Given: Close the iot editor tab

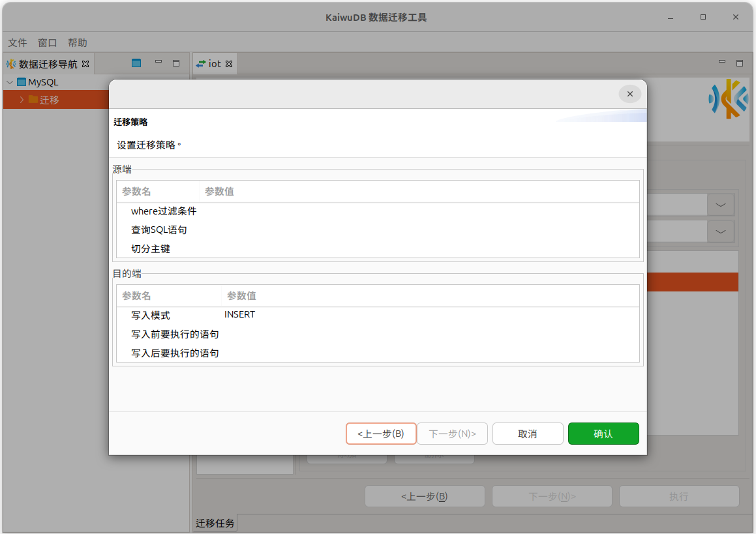Looking at the screenshot, I should [229, 64].
